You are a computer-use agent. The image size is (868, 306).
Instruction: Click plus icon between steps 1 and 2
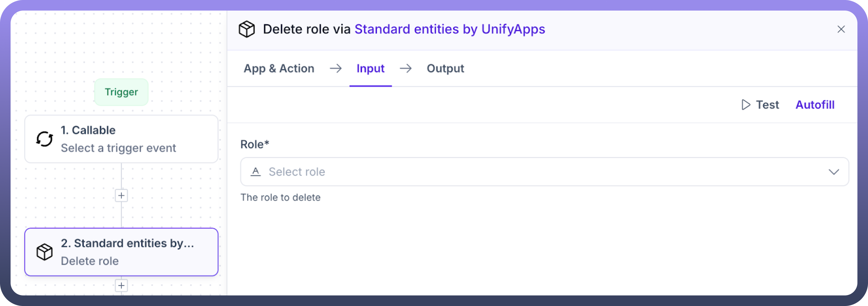pyautogui.click(x=121, y=196)
